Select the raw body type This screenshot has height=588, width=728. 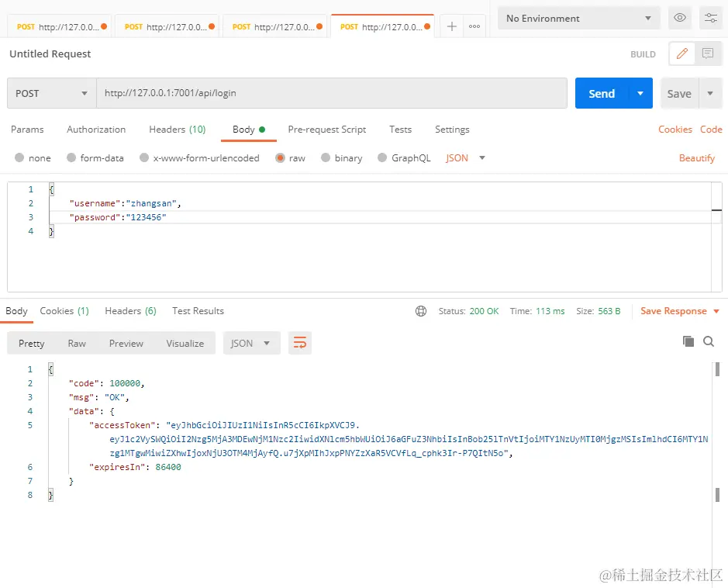tap(290, 158)
